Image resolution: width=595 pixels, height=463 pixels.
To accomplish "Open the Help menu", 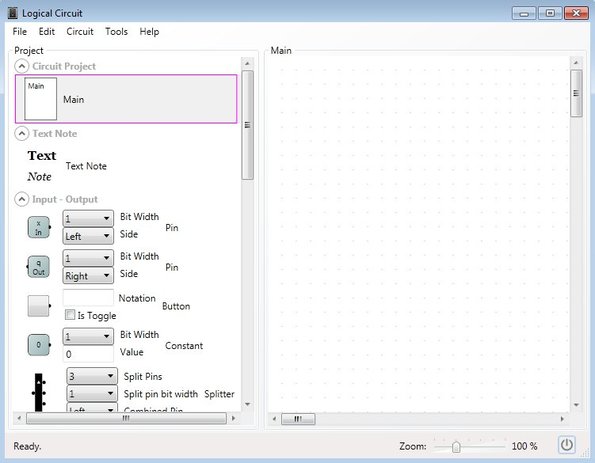I will (149, 31).
